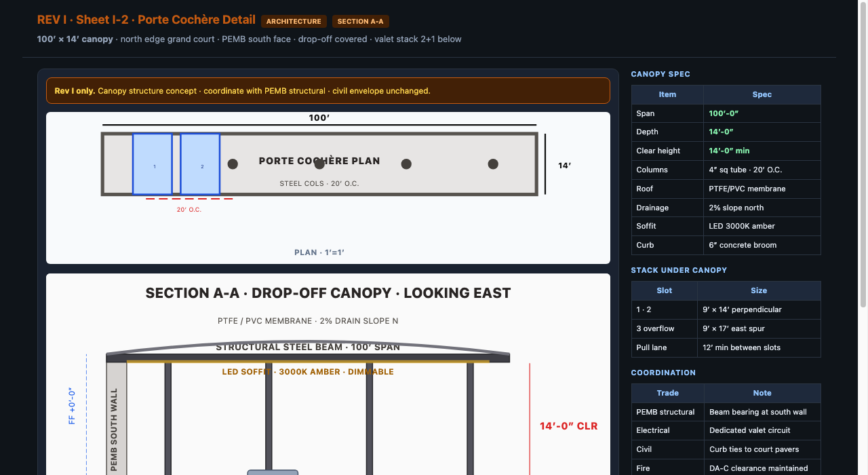Click the Size column header
The image size is (868, 475).
[759, 290]
